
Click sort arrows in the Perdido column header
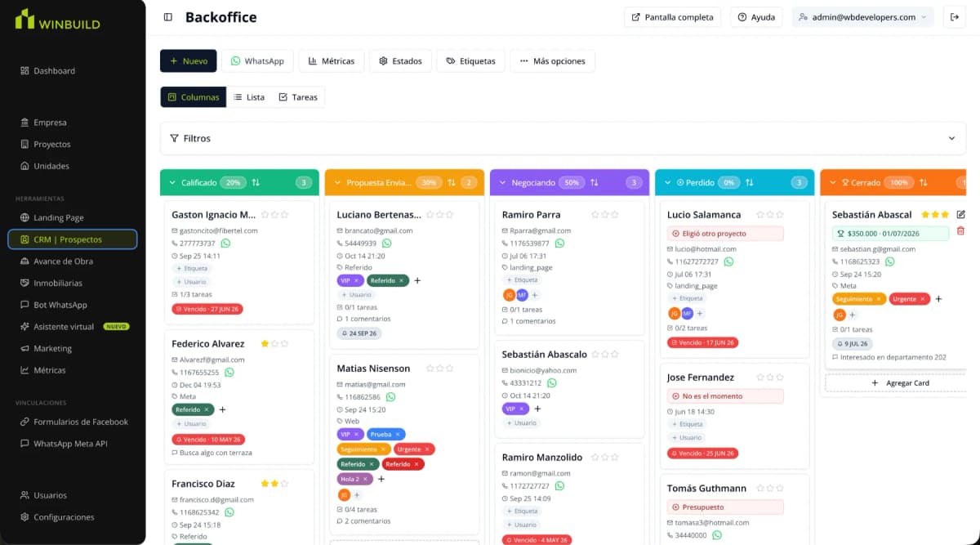click(749, 182)
